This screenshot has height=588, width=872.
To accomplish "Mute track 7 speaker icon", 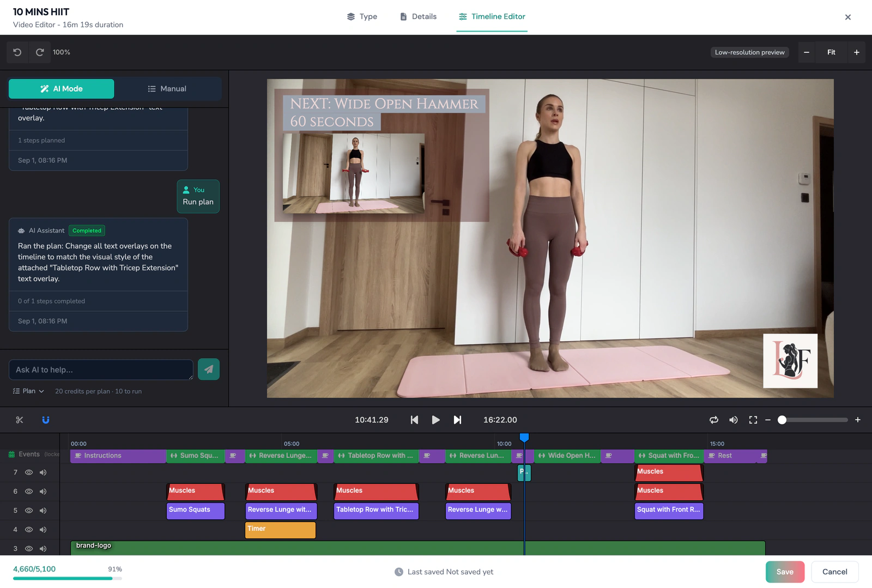I will point(43,472).
